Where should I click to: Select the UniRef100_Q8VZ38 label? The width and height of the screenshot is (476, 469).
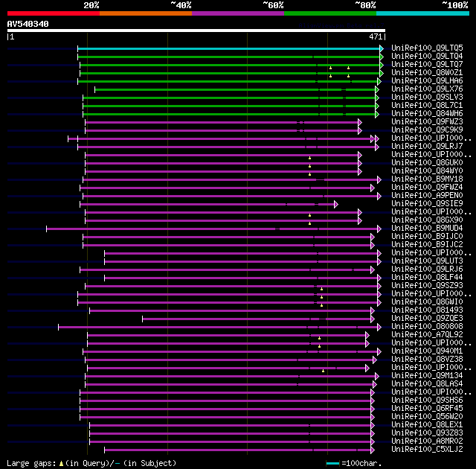[x=427, y=360]
